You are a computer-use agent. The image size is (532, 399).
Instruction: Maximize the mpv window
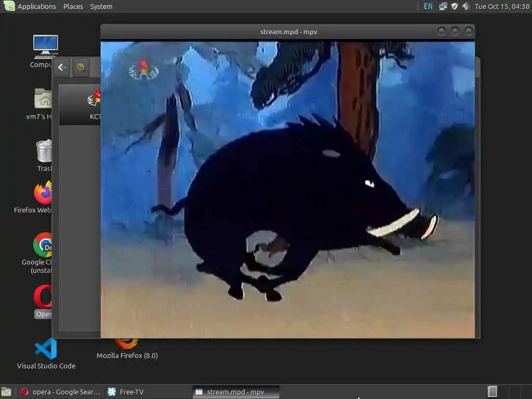[x=455, y=32]
